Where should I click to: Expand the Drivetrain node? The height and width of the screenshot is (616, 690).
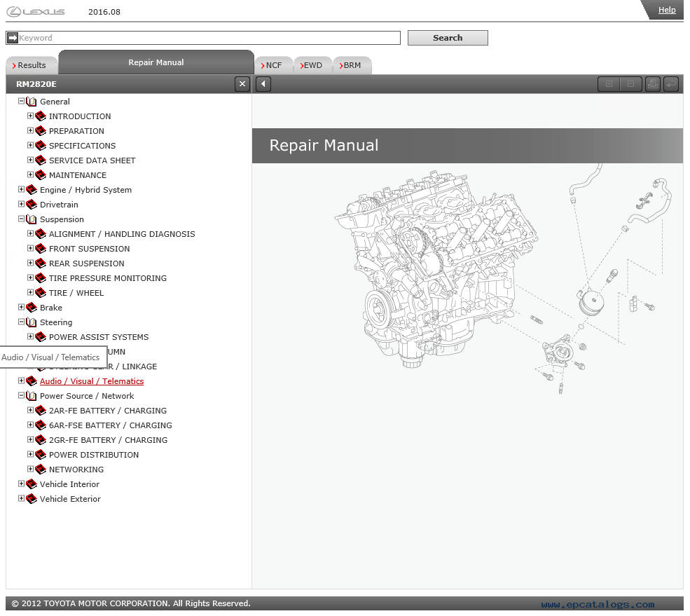[21, 204]
